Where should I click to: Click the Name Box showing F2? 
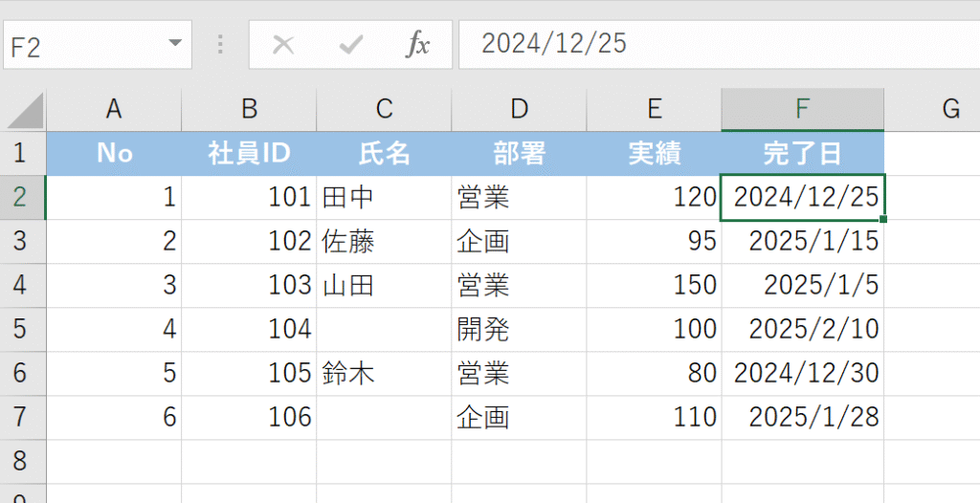(81, 45)
